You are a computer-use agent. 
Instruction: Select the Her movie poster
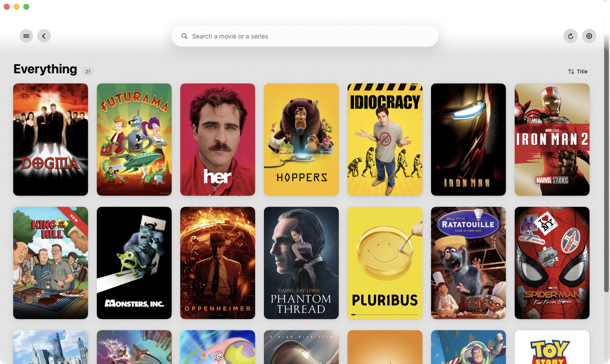click(218, 139)
